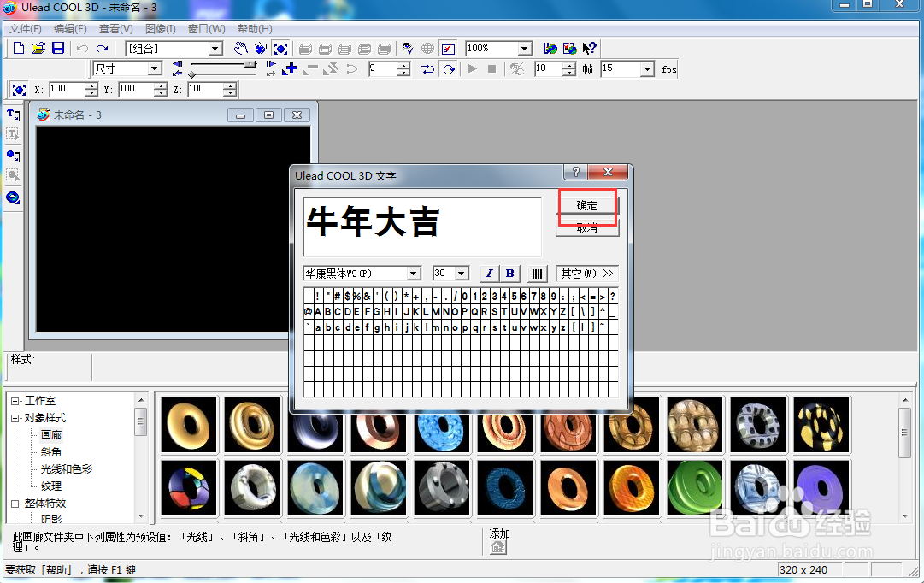This screenshot has width=924, height=583.
Task: Toggle loop animation mode
Action: tap(449, 69)
